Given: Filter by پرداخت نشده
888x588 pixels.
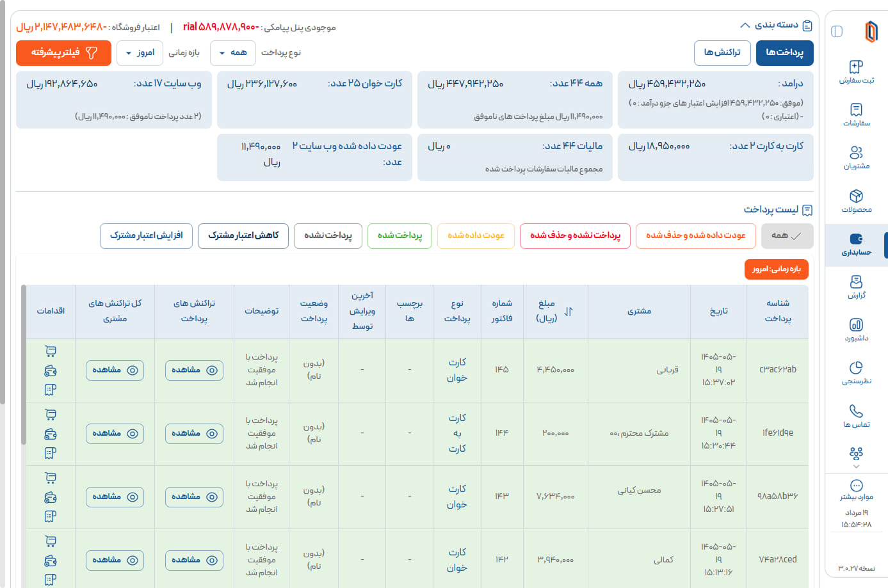Looking at the screenshot, I should click(x=328, y=236).
